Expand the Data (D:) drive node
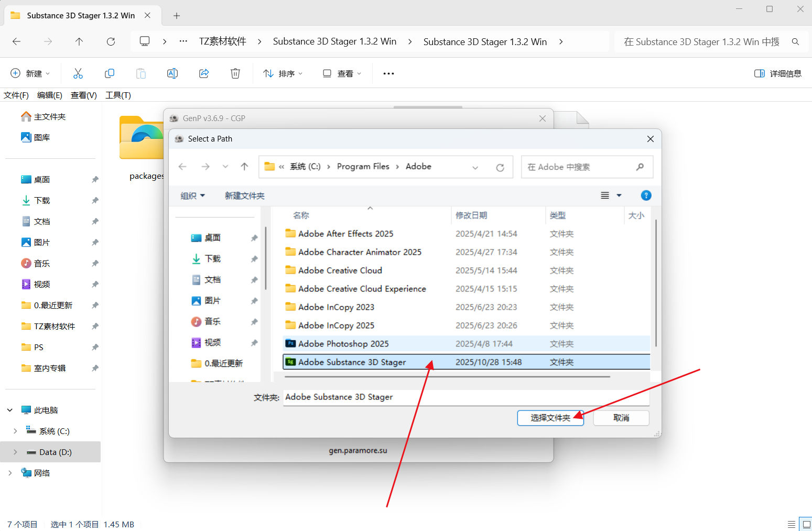 (x=15, y=452)
